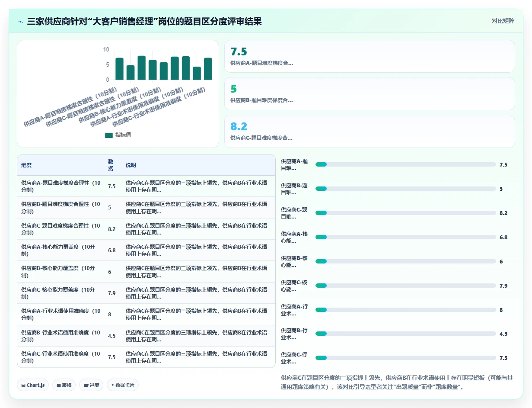Click the 4.5 value in the table
The width and height of the screenshot is (532, 408).
point(112,336)
